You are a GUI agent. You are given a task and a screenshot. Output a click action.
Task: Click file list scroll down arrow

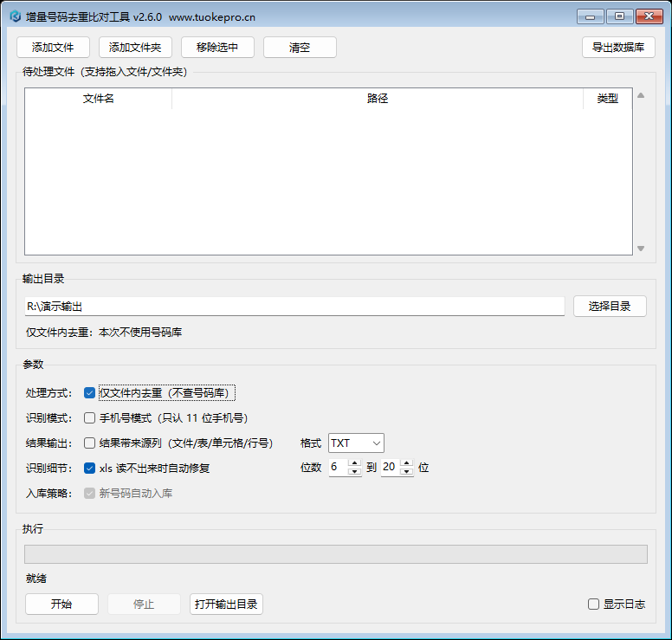(641, 249)
